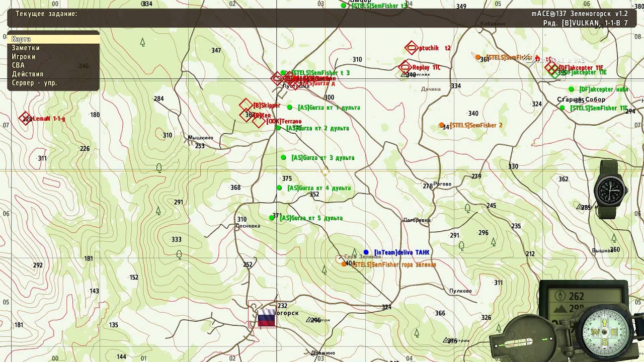This screenshot has height=362, width=644.
Task: Select the blue deliva ТАНК marker dot
Action: tap(366, 252)
